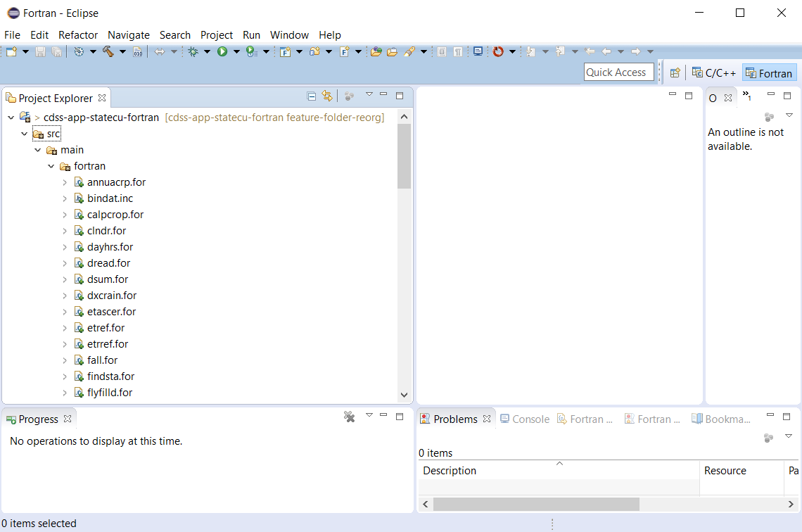Remove all finished operations in Progress view
The width and height of the screenshot is (802, 532).
coord(350,417)
